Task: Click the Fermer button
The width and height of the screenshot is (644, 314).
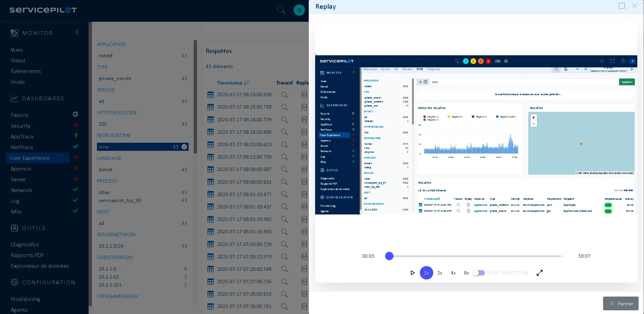Action: 621,303
